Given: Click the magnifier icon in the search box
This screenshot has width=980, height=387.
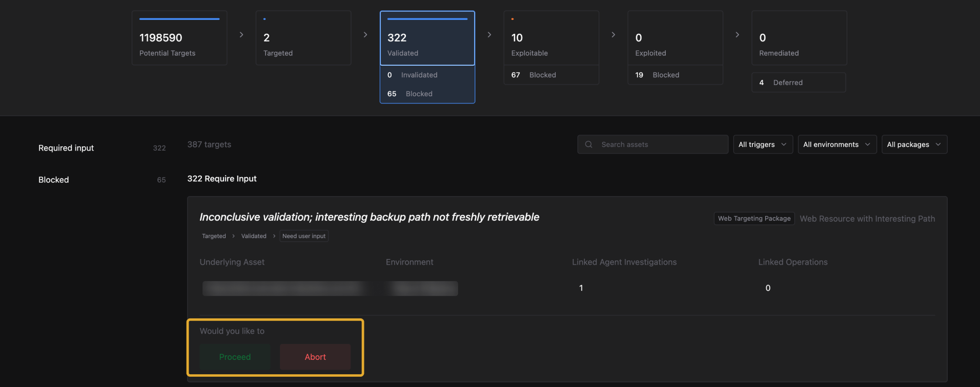Looking at the screenshot, I should click(589, 144).
